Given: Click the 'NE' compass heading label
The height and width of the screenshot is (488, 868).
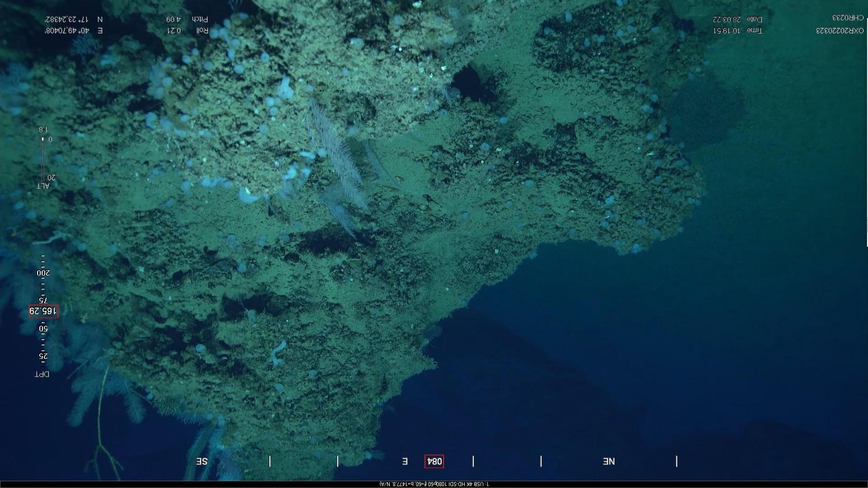Looking at the screenshot, I should (x=609, y=461).
